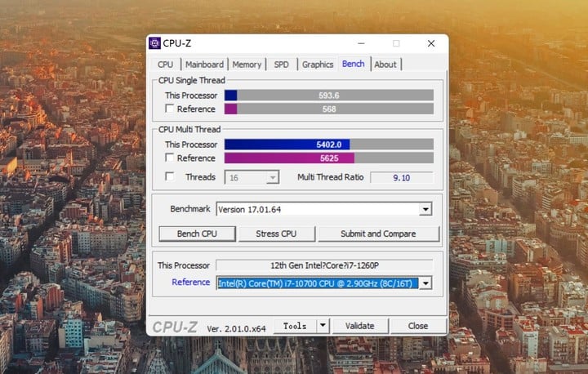Click the CPU-Z app icon in title bar

point(156,43)
